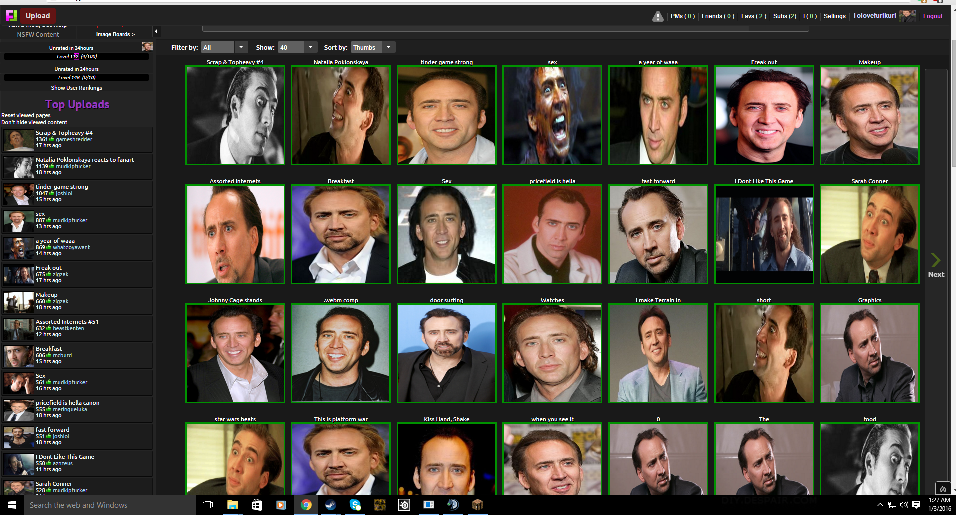Viewport: 957px width, 517px height.
Task: Open the Filter by dropdown
Action: pos(224,47)
